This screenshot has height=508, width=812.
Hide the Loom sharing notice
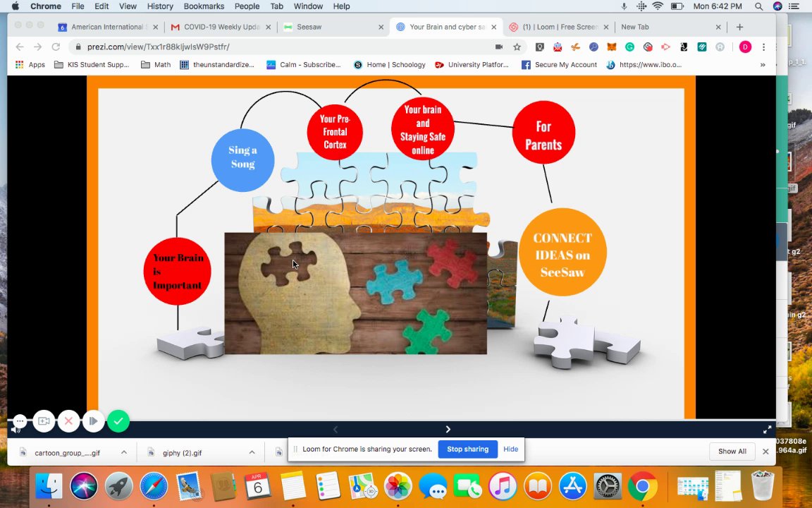click(510, 449)
